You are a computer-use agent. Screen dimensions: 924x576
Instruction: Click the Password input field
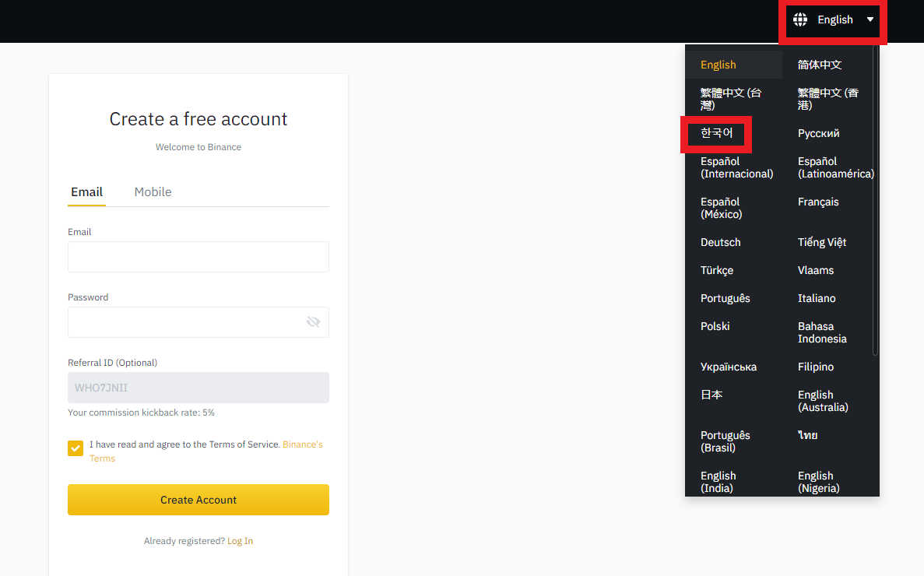198,322
